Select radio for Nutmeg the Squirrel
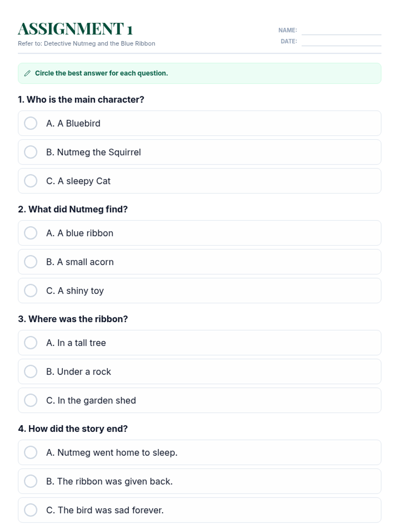The height and width of the screenshot is (532, 399). click(x=31, y=152)
